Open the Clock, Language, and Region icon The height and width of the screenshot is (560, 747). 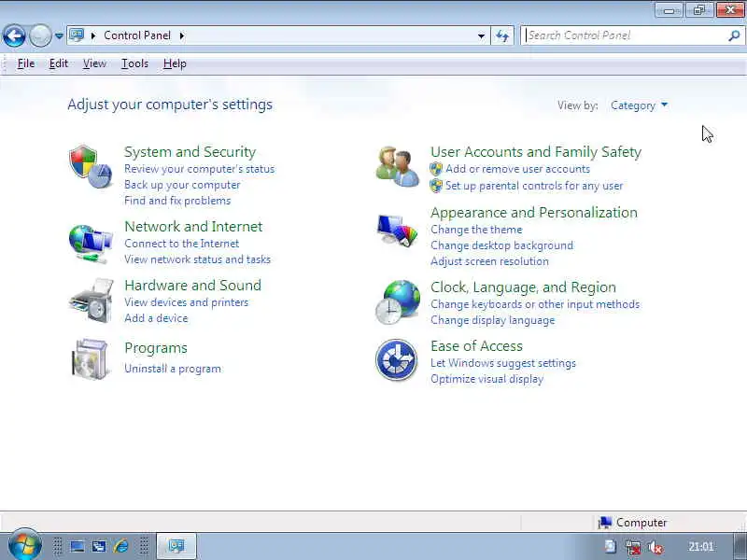pos(398,301)
